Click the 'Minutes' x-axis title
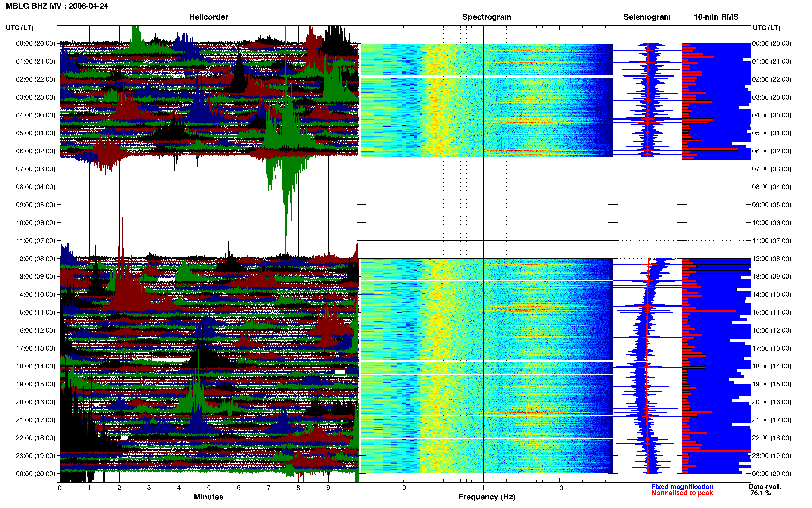This screenshot has height=508, width=812. click(209, 497)
